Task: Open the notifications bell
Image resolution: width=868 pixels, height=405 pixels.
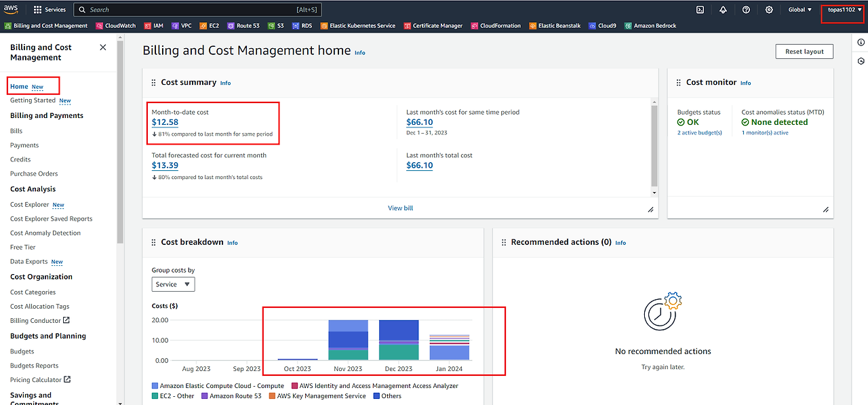Action: click(723, 9)
